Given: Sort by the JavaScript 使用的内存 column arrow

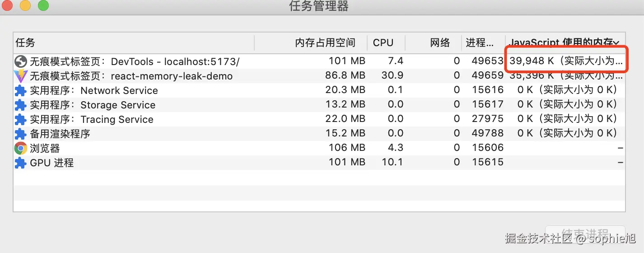Looking at the screenshot, I should click(616, 43).
